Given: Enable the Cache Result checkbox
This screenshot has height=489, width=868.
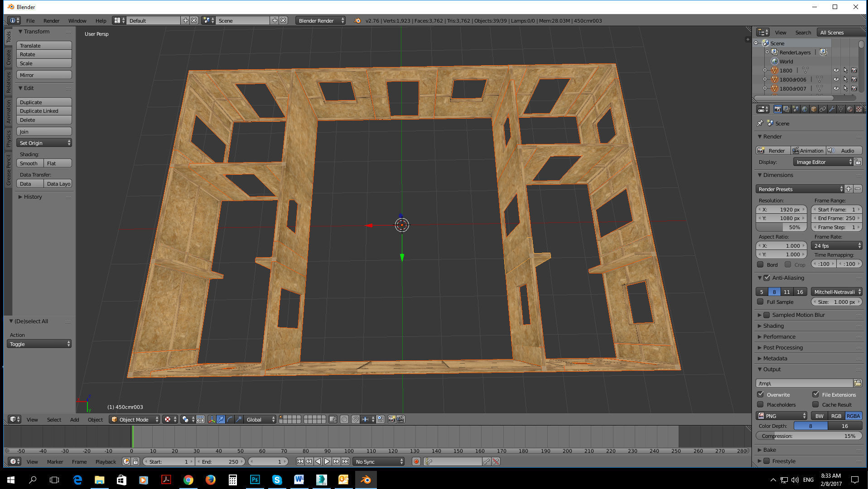Looking at the screenshot, I should point(815,404).
